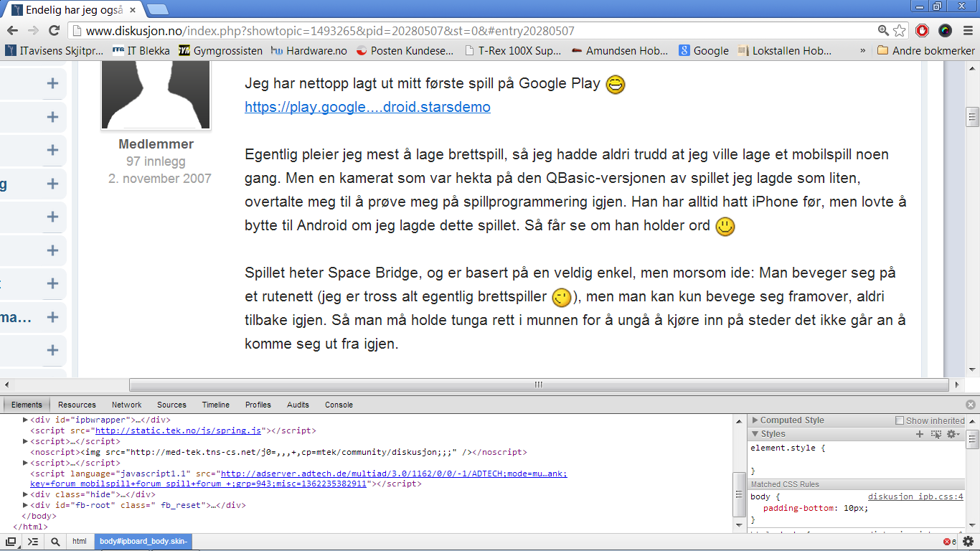The image size is (980, 551).
Task: Open the play.google starsdemo link
Action: click(x=367, y=107)
